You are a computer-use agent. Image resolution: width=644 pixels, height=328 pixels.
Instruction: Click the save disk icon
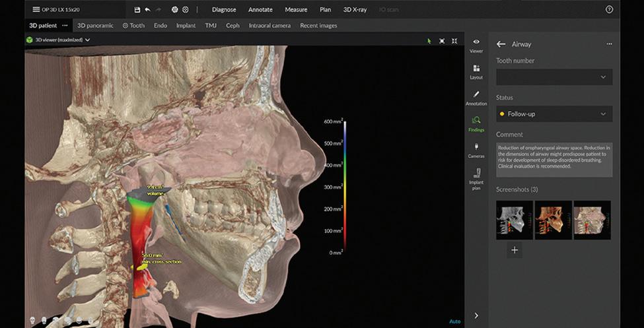pos(137,10)
